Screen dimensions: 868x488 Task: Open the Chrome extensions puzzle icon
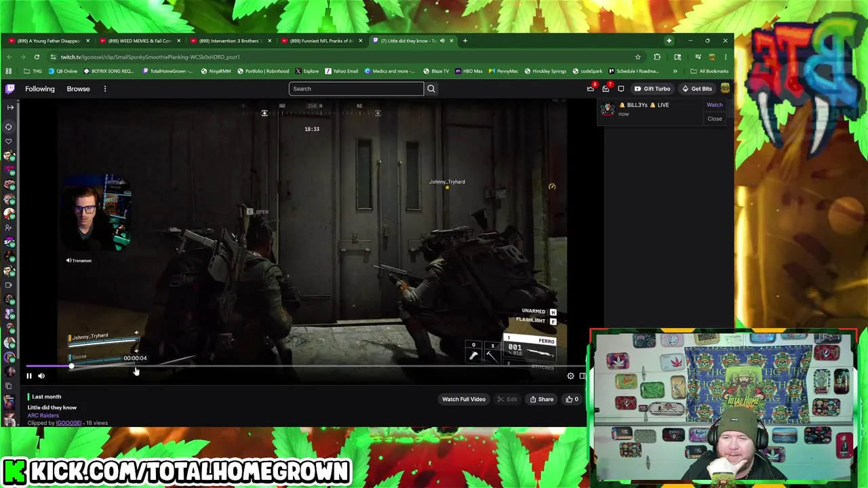(656, 57)
